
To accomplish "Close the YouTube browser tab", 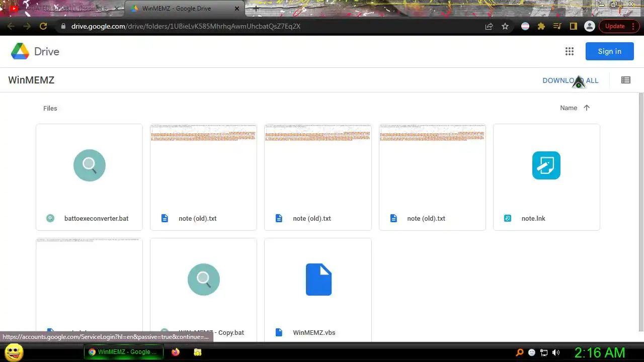I will point(116,9).
